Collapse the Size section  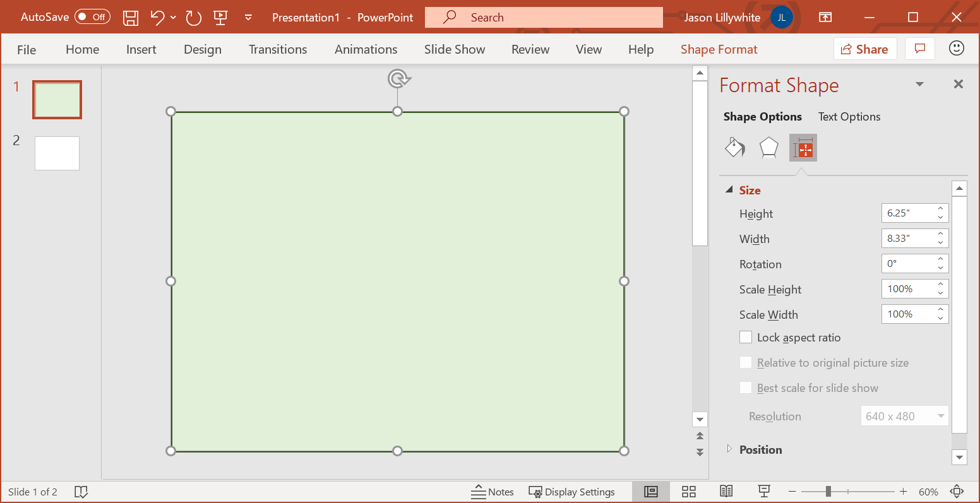coord(729,190)
